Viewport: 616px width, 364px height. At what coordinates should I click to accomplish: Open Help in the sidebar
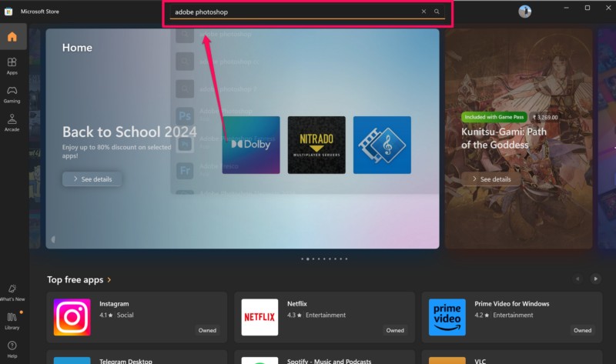pyautogui.click(x=12, y=349)
